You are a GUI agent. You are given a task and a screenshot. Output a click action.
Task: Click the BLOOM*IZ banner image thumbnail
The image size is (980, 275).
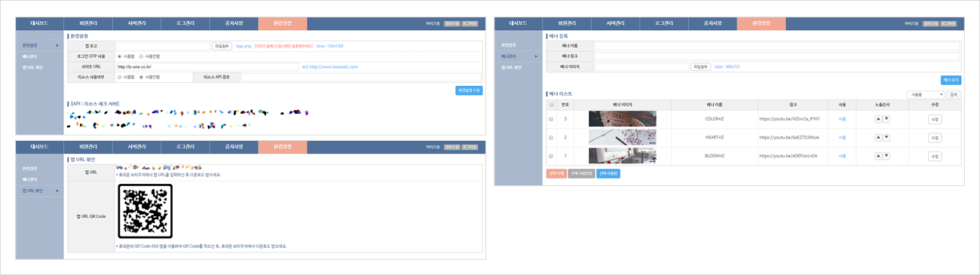tap(622, 156)
